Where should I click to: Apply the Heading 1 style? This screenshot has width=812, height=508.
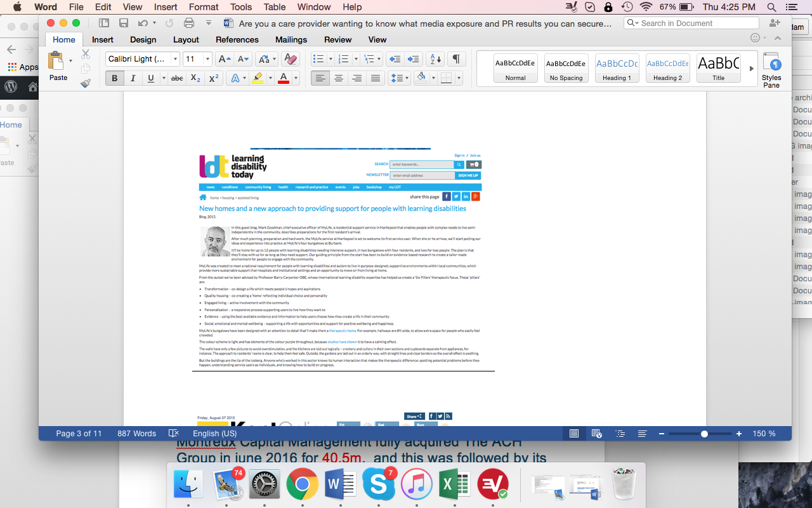(617, 68)
